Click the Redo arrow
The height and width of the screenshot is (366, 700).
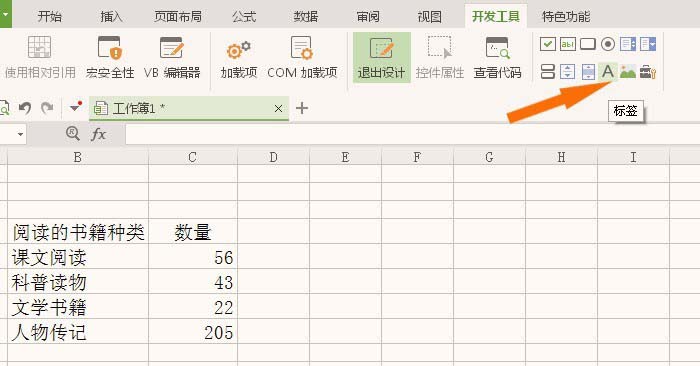coord(47,108)
